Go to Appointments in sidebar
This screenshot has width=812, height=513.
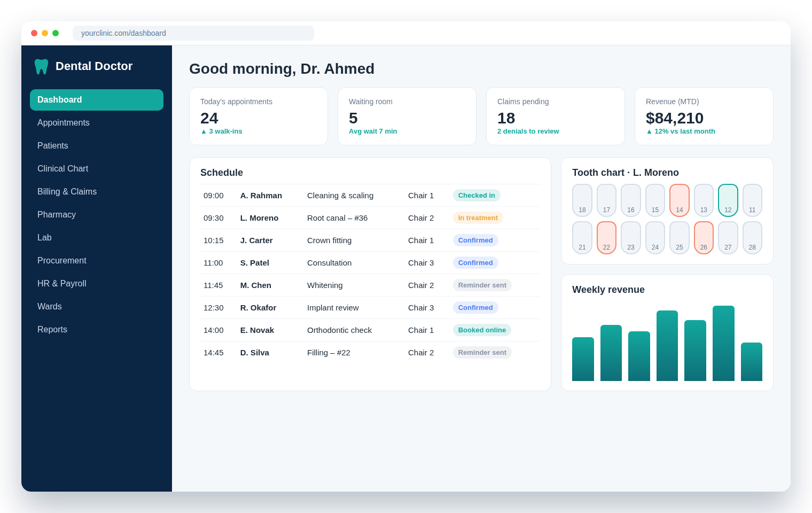(x=97, y=123)
